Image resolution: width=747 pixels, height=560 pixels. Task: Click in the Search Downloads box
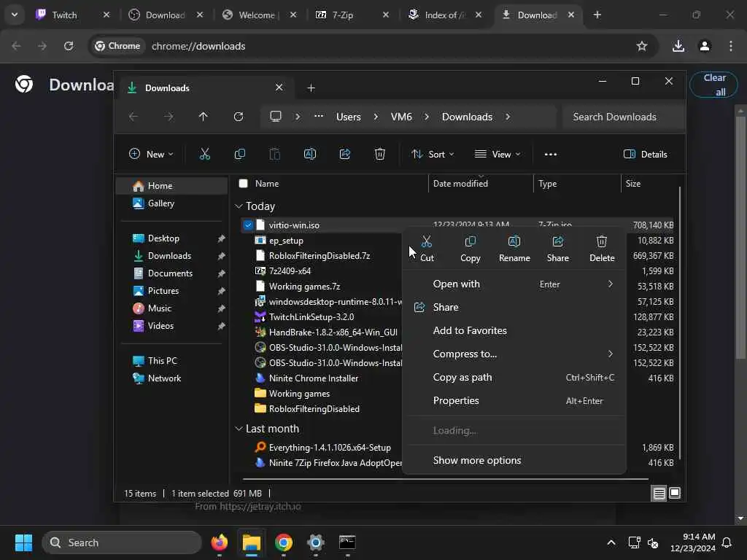(x=624, y=117)
